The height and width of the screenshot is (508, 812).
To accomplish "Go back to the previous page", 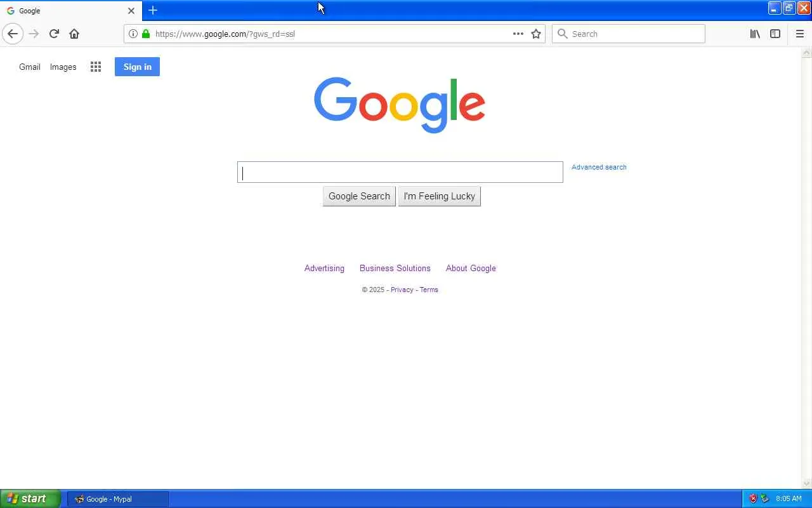I will (13, 34).
